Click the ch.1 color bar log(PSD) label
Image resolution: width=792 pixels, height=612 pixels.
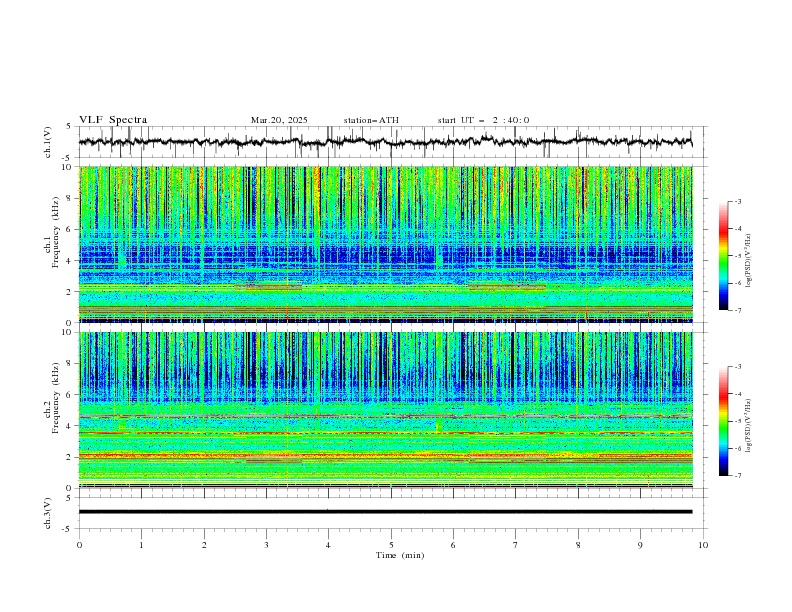tap(748, 261)
